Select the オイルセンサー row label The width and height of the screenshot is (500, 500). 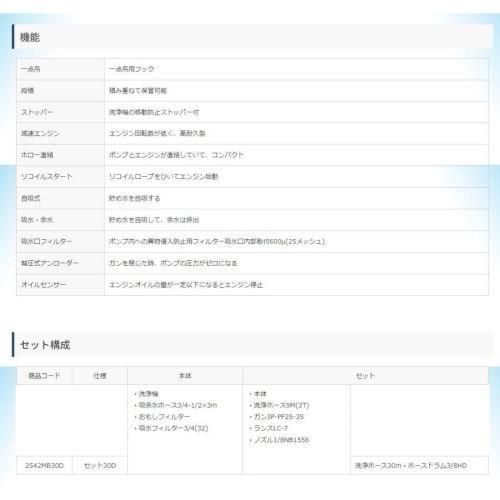coord(44,285)
